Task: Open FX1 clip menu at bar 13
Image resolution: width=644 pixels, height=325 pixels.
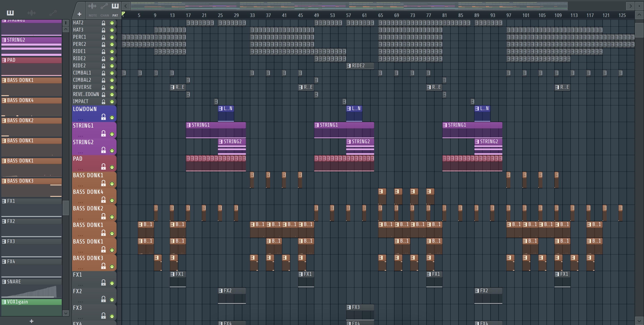Action: [x=173, y=274]
